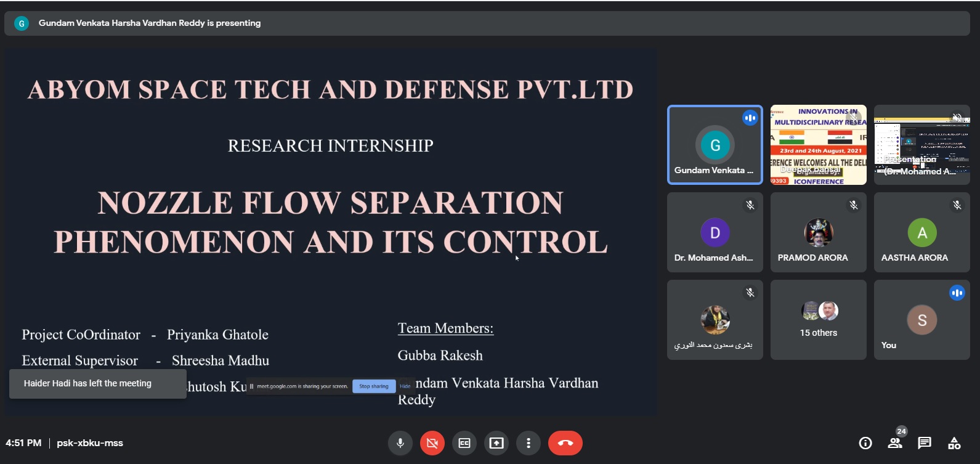The image size is (980, 464).
Task: Click Team Members: heading on slide
Action: point(445,328)
